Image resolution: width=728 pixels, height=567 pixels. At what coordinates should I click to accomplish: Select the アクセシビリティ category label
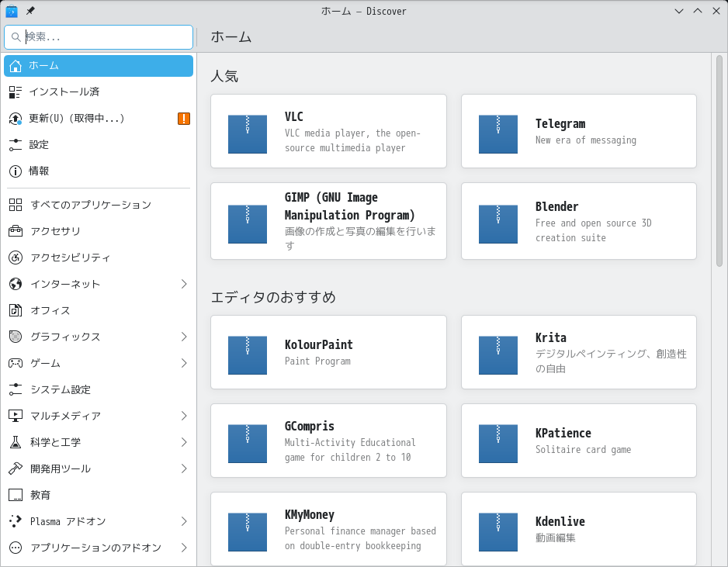[x=70, y=258]
